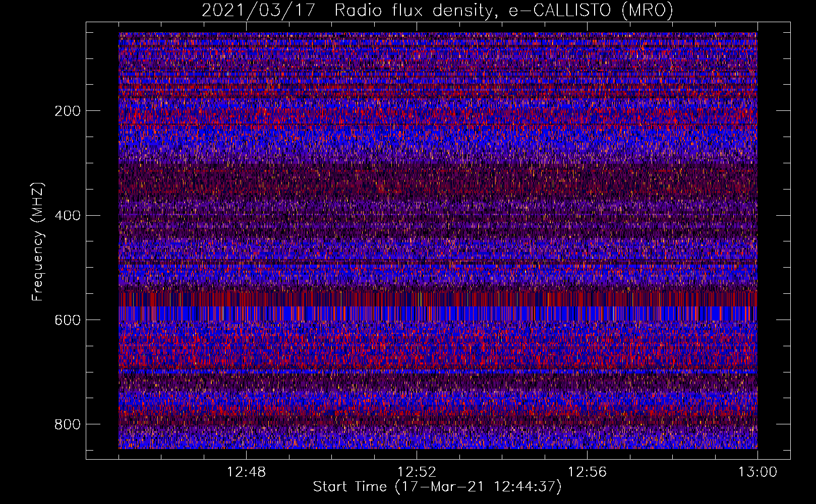The image size is (816, 504).
Task: Select the 12:48 time tick label
Action: (246, 472)
